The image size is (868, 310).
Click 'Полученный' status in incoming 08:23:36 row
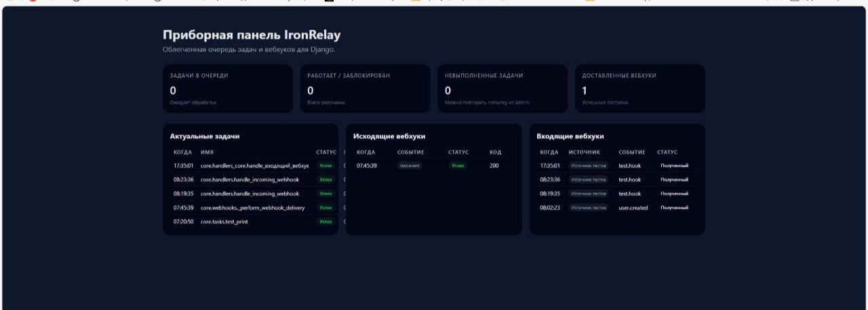pyautogui.click(x=675, y=180)
